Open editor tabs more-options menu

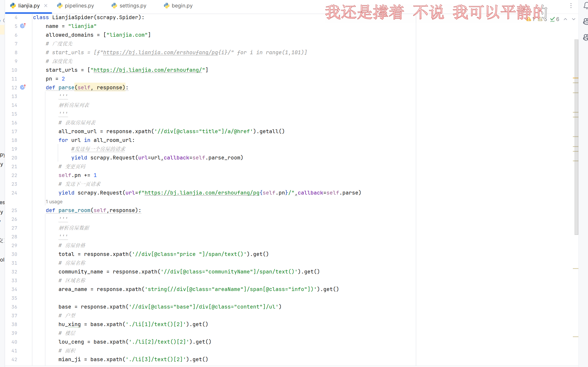pyautogui.click(x=571, y=6)
